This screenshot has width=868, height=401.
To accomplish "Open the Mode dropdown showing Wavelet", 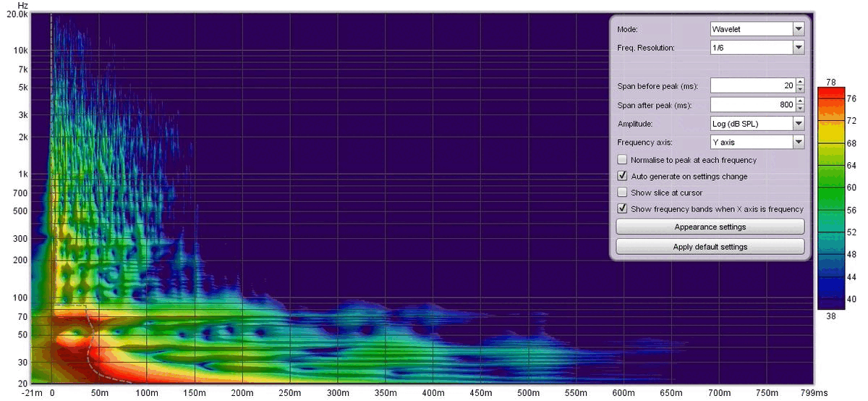I will point(757,29).
